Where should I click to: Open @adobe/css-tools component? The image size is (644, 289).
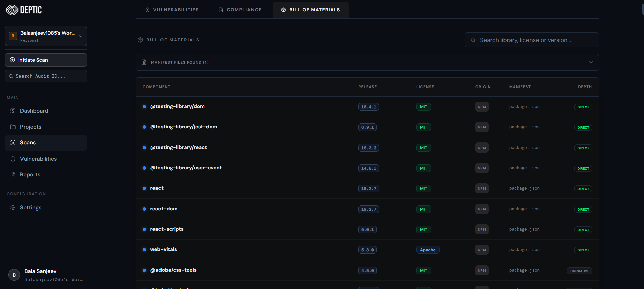click(x=173, y=270)
